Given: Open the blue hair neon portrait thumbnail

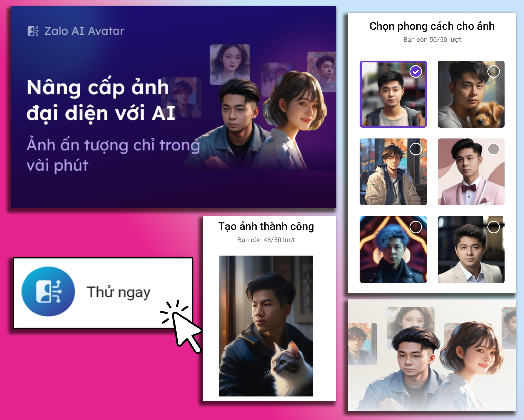Looking at the screenshot, I should [393, 250].
